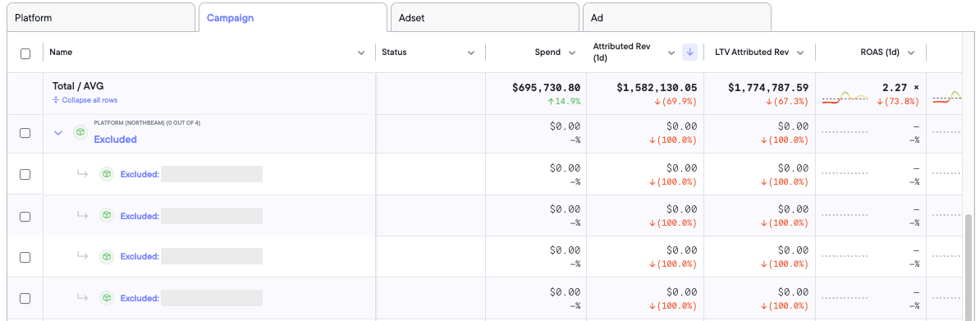Click the total spend value $695,730.80
This screenshot has height=321, width=980.
coord(547,88)
